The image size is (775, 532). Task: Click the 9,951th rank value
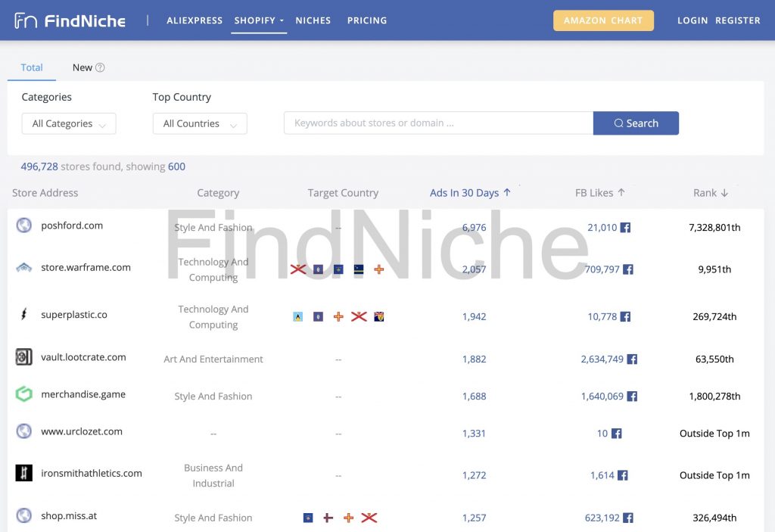point(714,269)
